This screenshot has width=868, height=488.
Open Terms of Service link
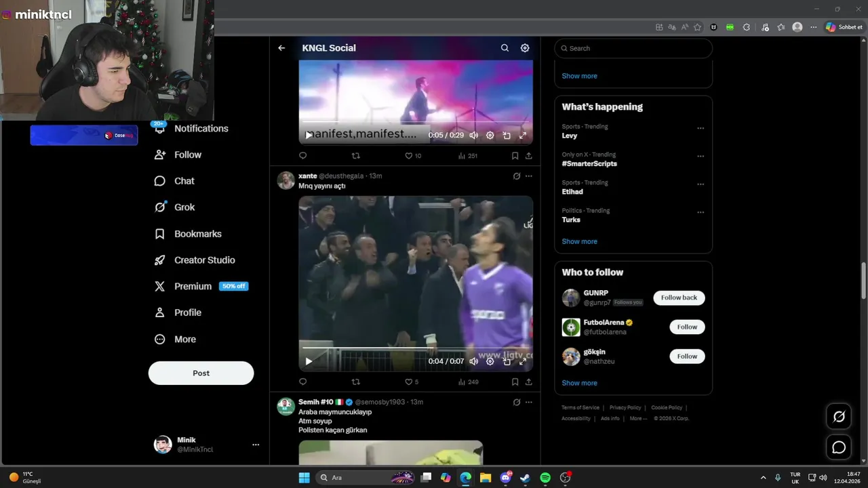pyautogui.click(x=580, y=407)
